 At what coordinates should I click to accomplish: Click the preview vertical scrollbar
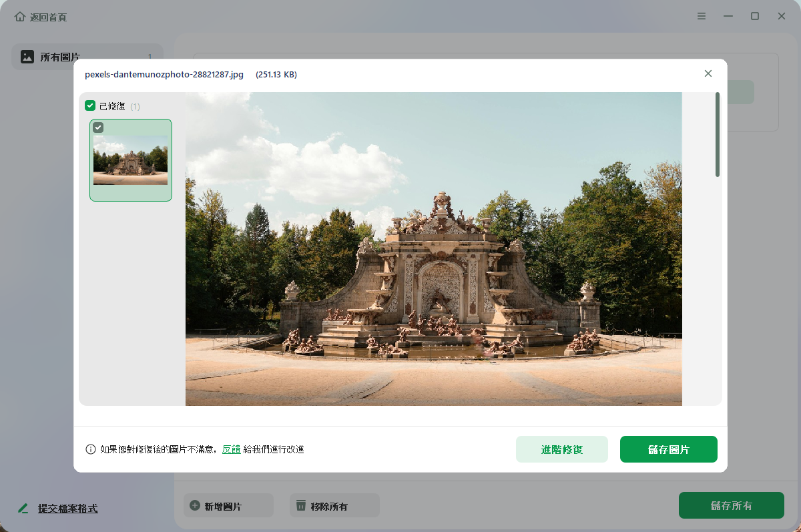(x=718, y=135)
